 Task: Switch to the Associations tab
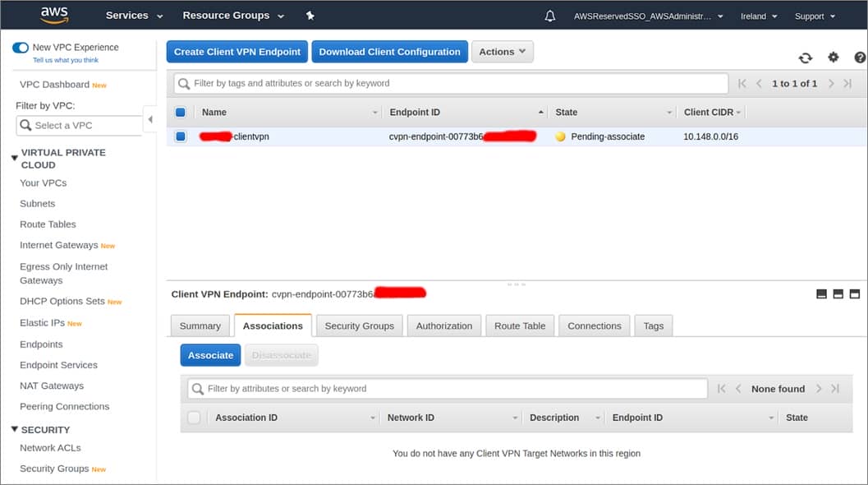click(x=273, y=326)
